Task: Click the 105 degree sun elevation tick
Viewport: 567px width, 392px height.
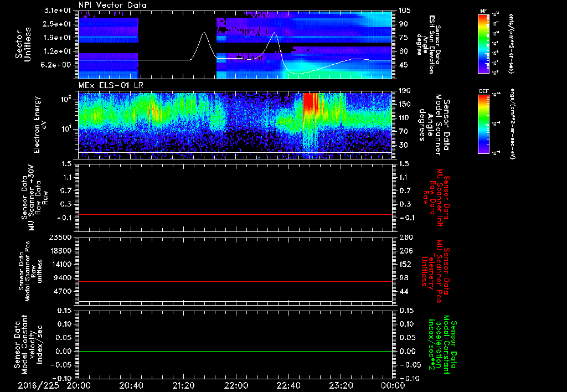Action: click(405, 11)
